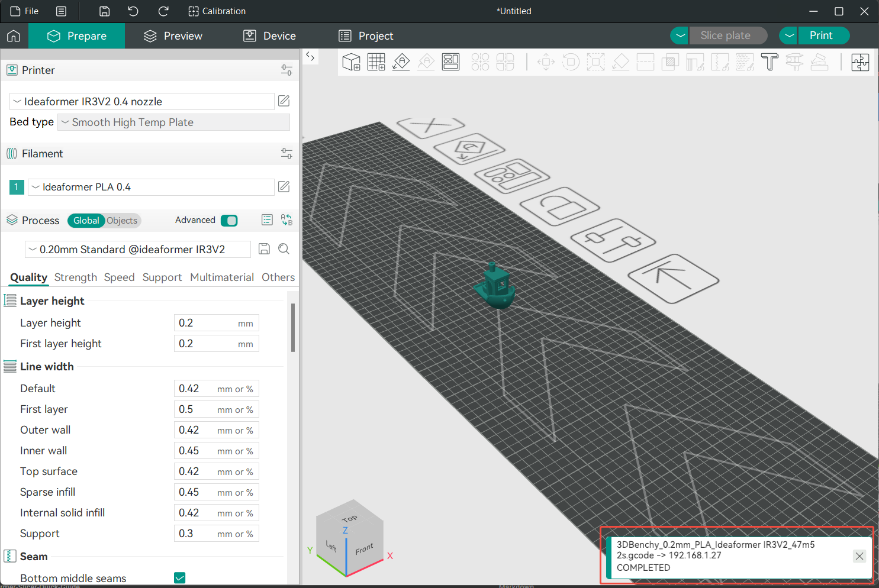
Task: Uncheck the Bottom middle seams checkbox
Action: (x=180, y=578)
